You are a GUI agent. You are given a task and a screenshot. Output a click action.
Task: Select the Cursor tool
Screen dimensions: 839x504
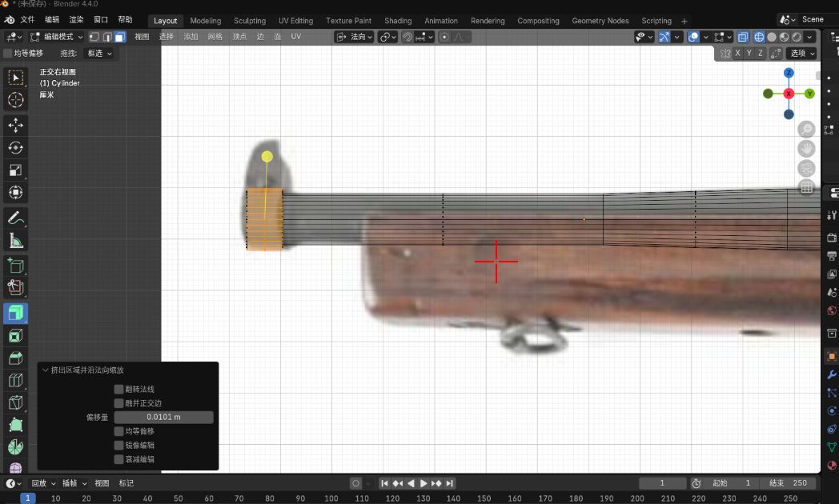pos(15,101)
